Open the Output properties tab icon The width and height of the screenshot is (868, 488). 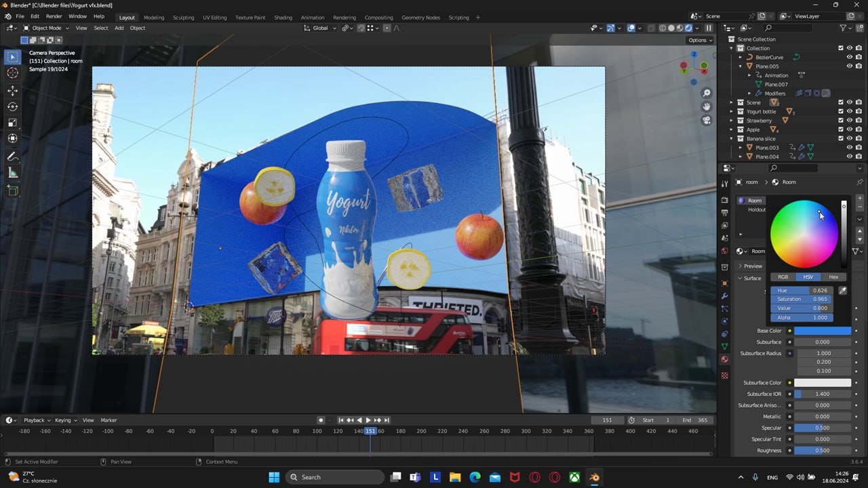tap(724, 213)
